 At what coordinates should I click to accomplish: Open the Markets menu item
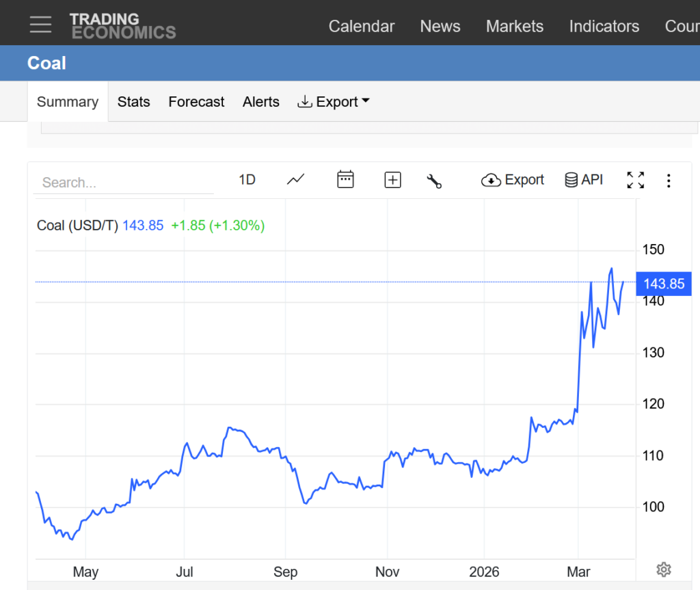coord(514,26)
